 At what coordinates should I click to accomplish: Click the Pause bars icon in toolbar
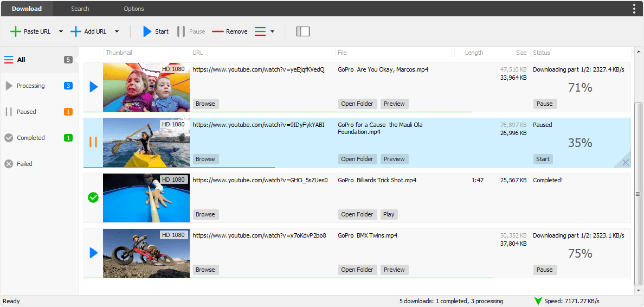[181, 31]
